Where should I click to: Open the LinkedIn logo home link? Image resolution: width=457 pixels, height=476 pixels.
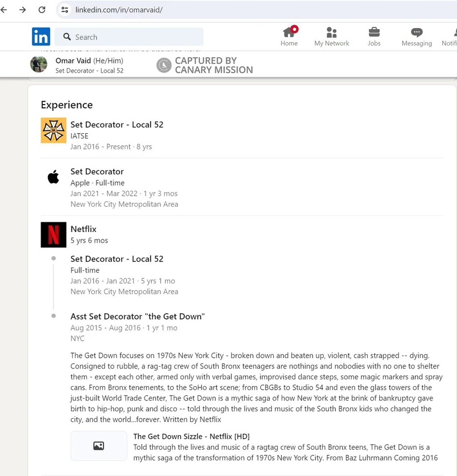[41, 37]
